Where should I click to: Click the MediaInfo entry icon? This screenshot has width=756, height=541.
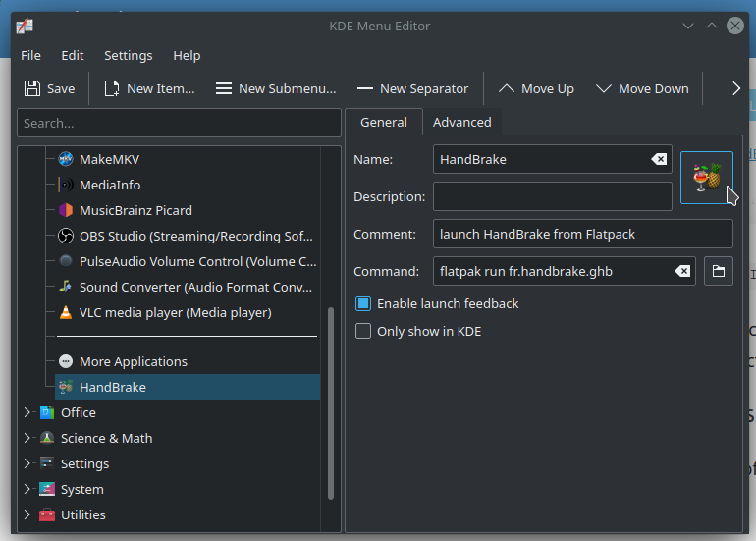pyautogui.click(x=66, y=185)
